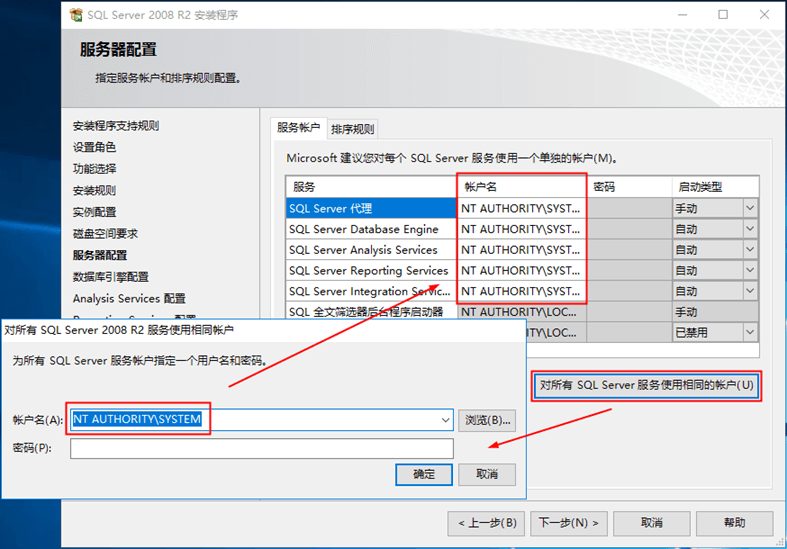Screen dimensions: 787x549
Task: Click 取消 in the account dialog
Action: pyautogui.click(x=487, y=474)
